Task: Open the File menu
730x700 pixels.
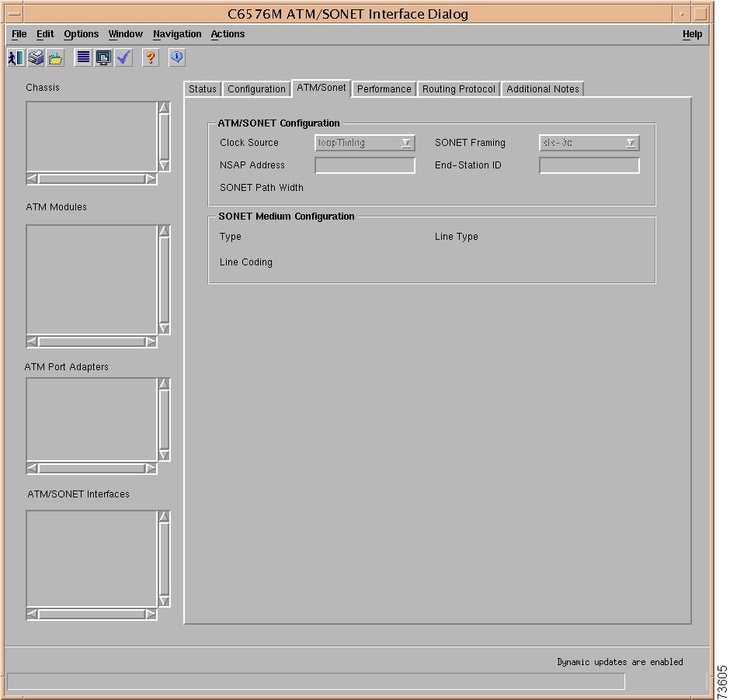Action: [x=19, y=34]
